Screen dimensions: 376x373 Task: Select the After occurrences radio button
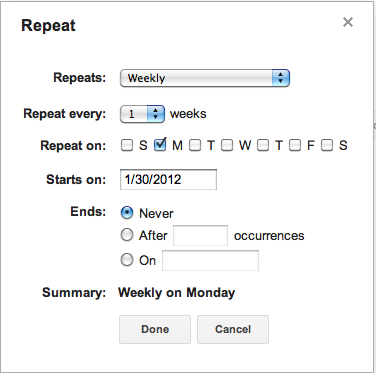(x=127, y=235)
